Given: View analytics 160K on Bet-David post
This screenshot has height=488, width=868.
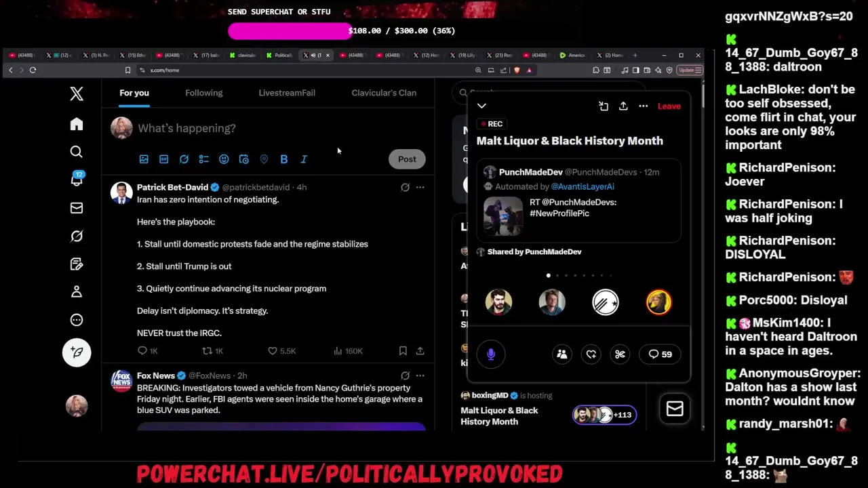Looking at the screenshot, I should (348, 351).
